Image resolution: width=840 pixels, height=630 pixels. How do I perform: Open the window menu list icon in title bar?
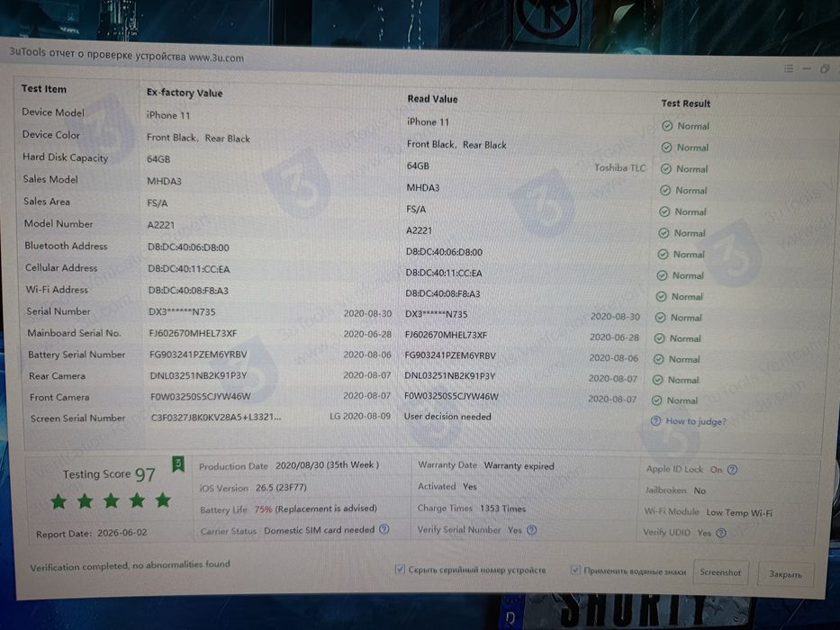tap(789, 68)
